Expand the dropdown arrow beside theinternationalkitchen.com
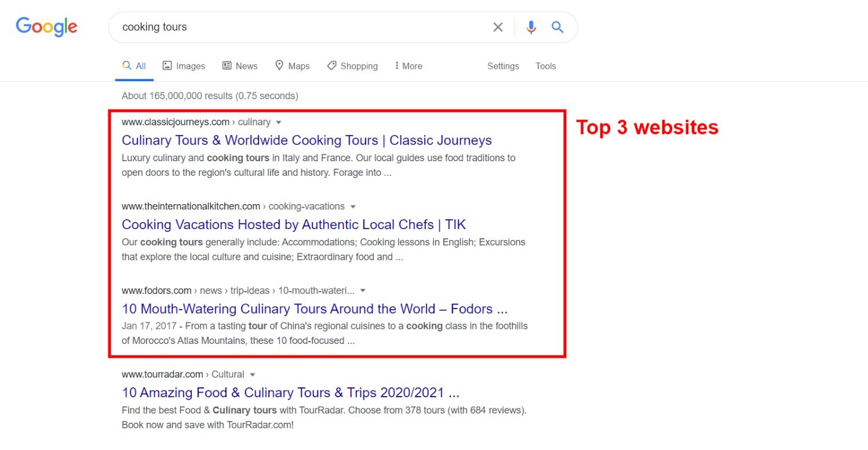 point(353,206)
